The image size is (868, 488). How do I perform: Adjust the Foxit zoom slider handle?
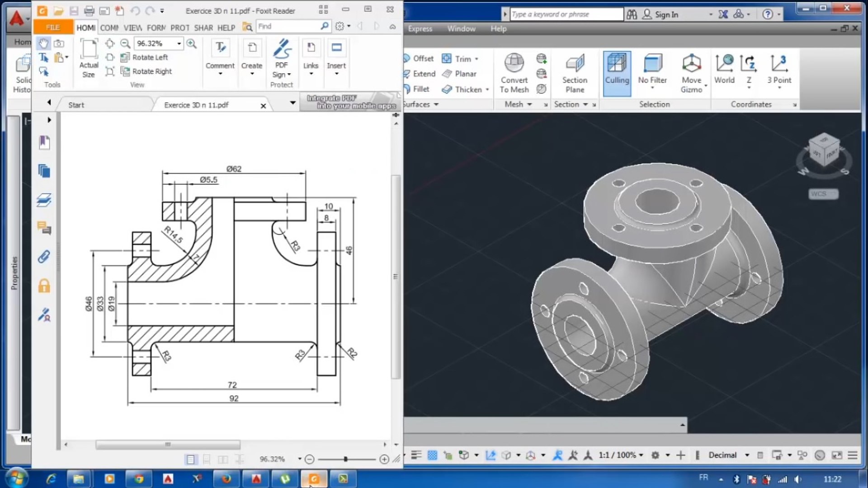(345, 459)
